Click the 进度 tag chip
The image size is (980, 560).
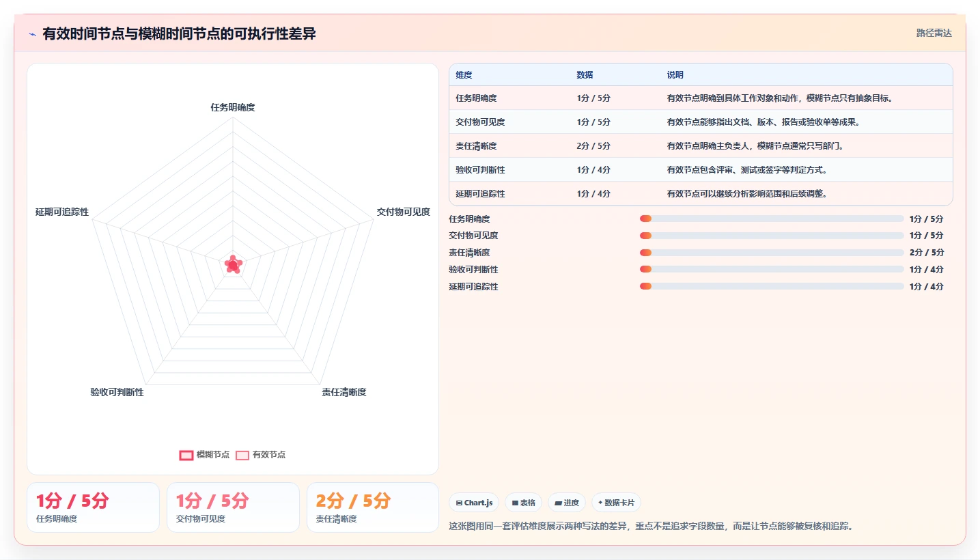click(x=567, y=503)
